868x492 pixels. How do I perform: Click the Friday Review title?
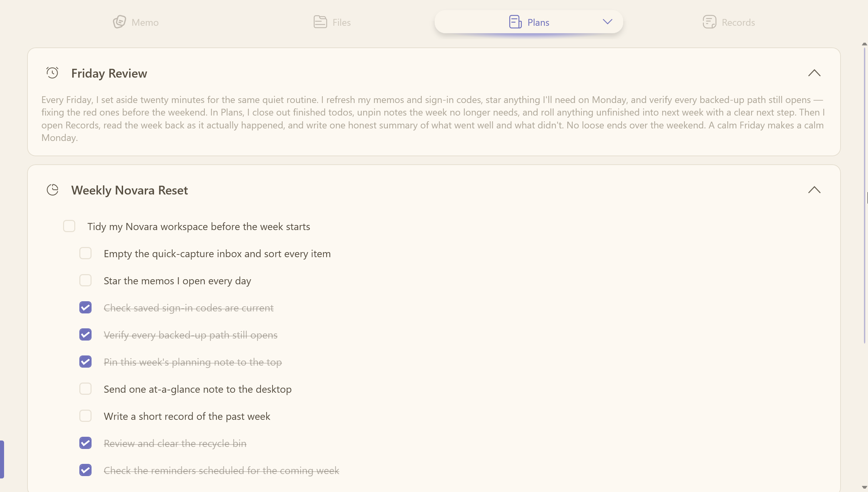coord(109,73)
